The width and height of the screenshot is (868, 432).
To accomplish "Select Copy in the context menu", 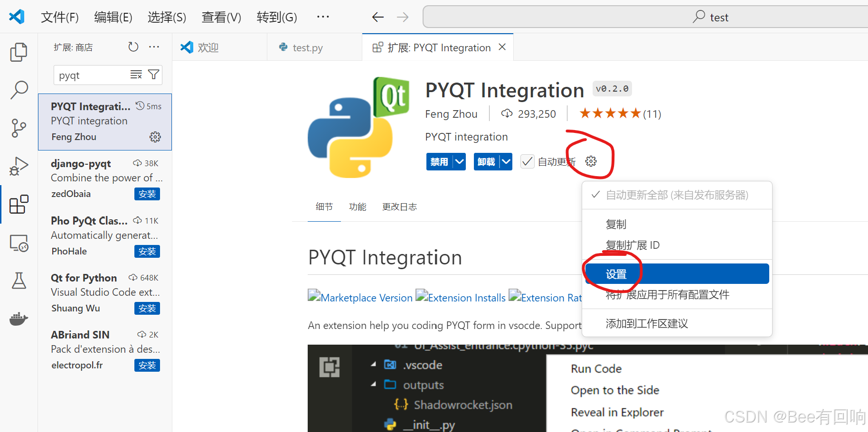I will (x=677, y=224).
